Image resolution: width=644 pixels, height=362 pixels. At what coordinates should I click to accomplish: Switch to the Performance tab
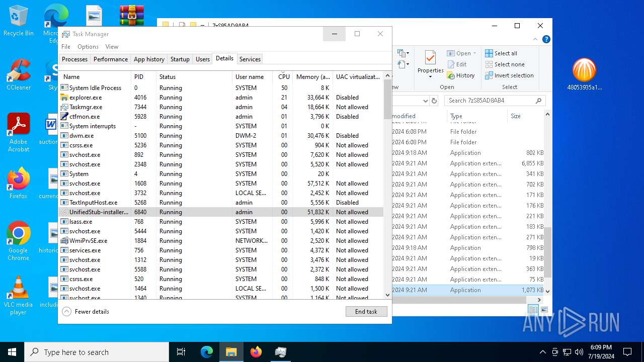[111, 59]
